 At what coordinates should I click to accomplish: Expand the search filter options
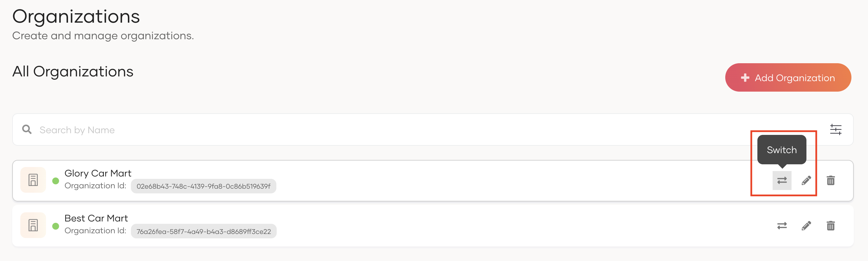click(836, 129)
